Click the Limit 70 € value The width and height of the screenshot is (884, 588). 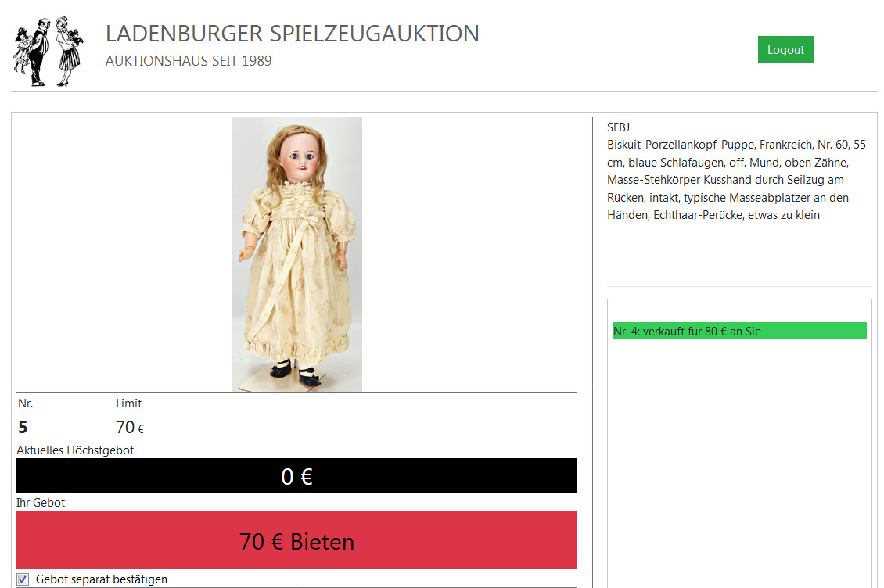pos(130,428)
